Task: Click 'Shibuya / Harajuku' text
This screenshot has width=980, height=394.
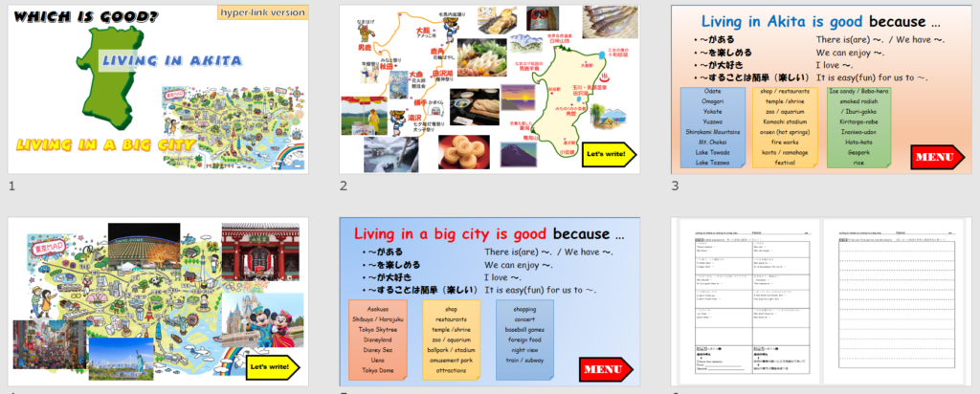Action: coord(378,319)
